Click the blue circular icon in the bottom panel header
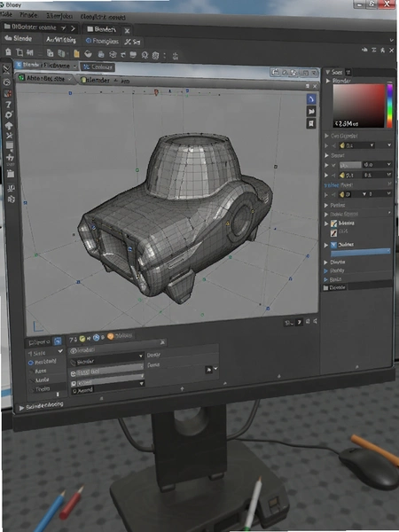This screenshot has height=532, width=399. [97, 338]
